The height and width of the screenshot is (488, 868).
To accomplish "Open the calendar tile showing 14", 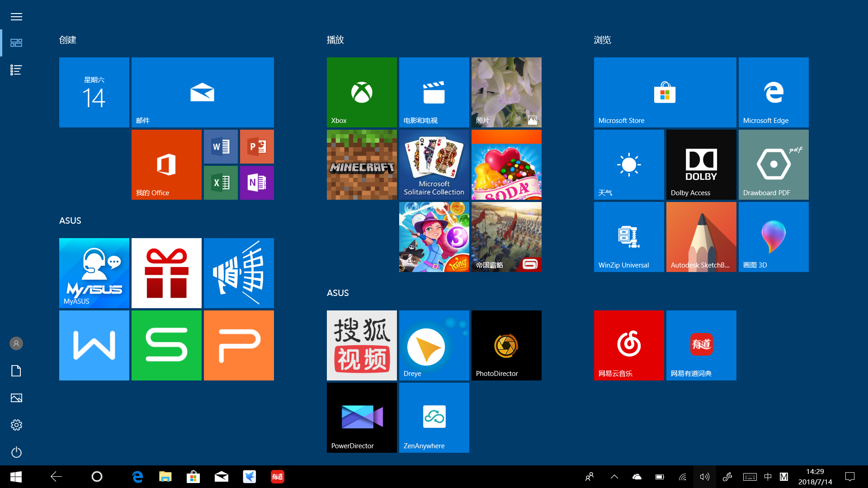I will [94, 92].
